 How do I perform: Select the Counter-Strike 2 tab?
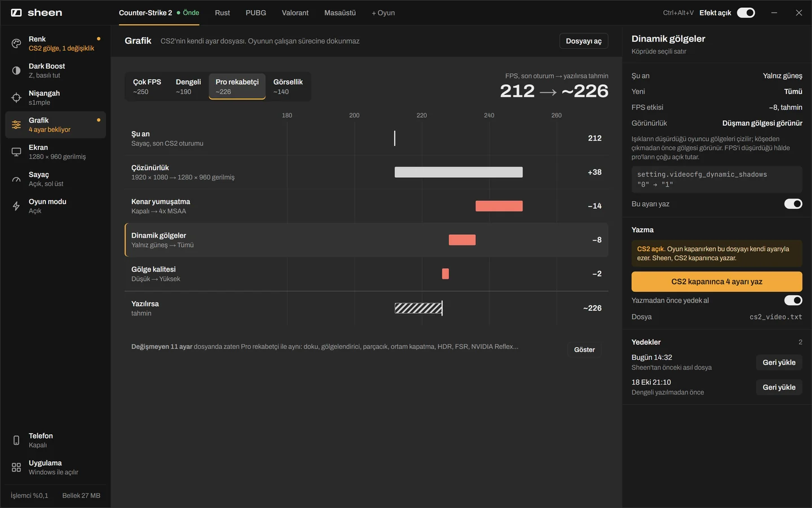(159, 12)
